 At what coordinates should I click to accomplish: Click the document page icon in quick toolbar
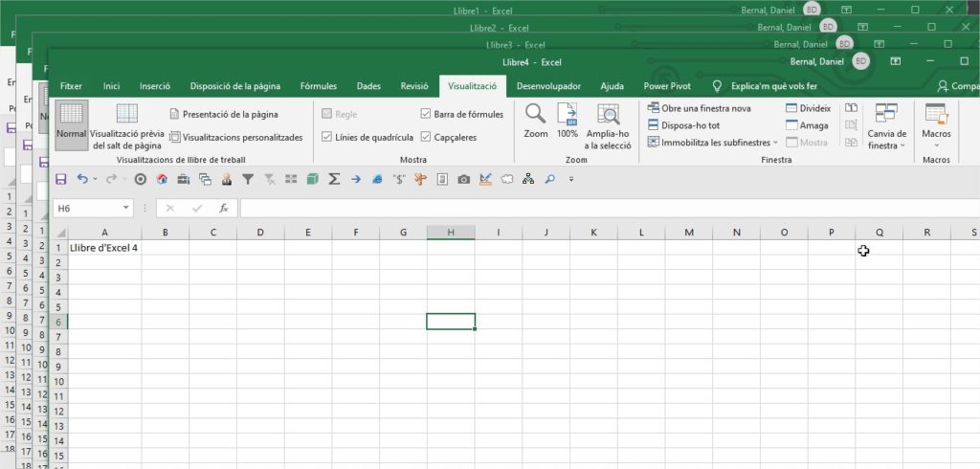coord(442,180)
